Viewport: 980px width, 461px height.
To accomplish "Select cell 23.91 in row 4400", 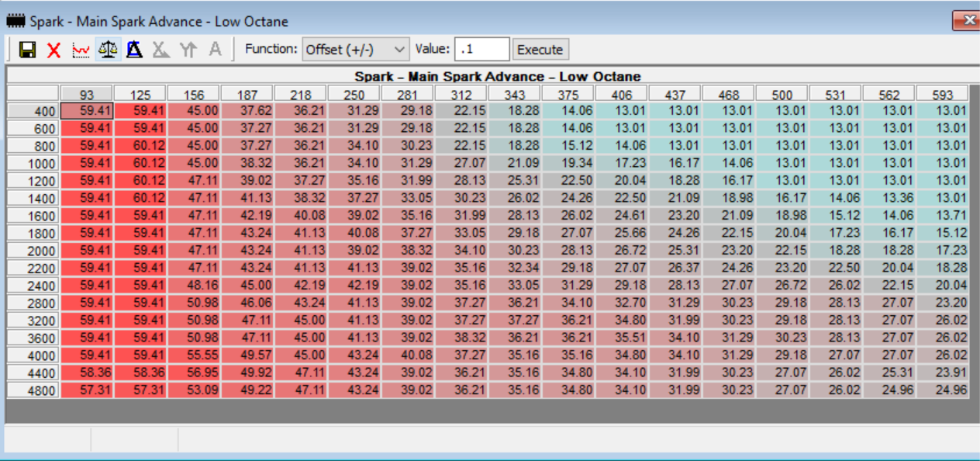I will coord(943,373).
